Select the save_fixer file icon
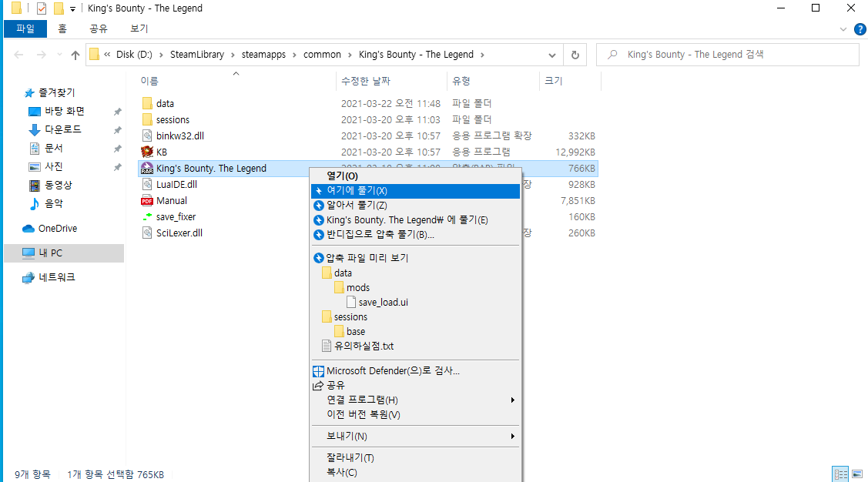The height and width of the screenshot is (482, 868). (146, 217)
